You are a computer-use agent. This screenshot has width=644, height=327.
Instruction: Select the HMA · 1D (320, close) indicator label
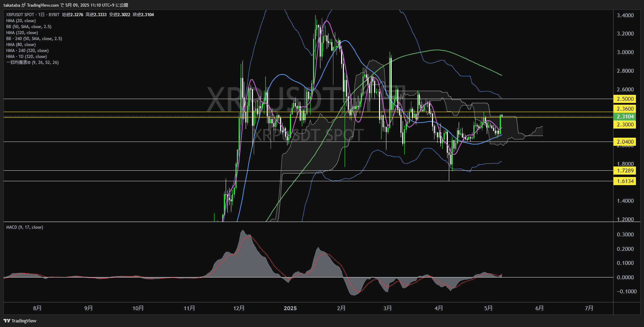(26, 57)
